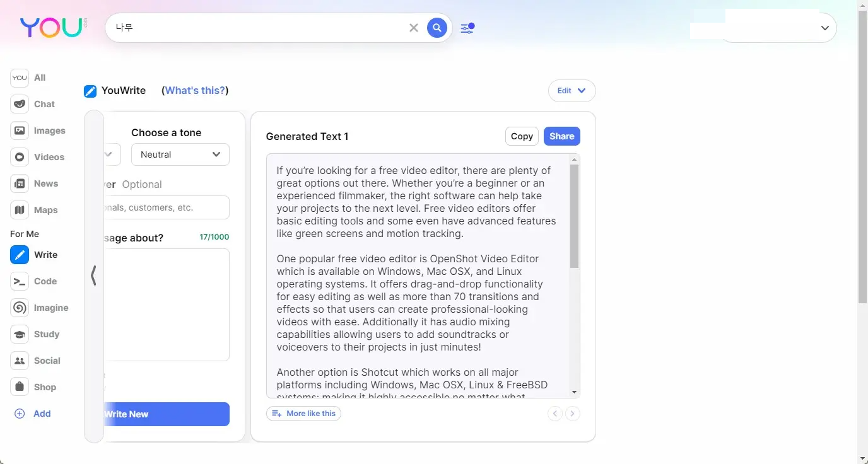
Task: Click the blue search magnifier button
Action: [437, 28]
